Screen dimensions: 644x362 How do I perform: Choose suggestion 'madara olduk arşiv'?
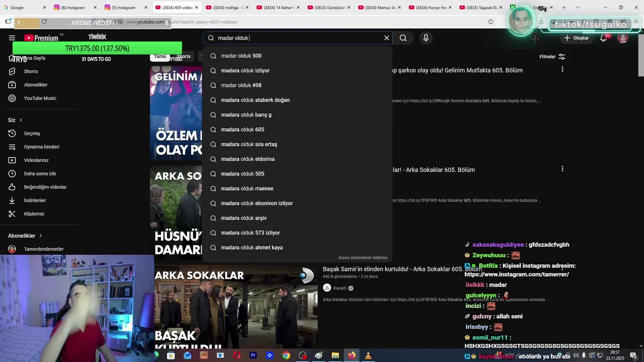297,218
